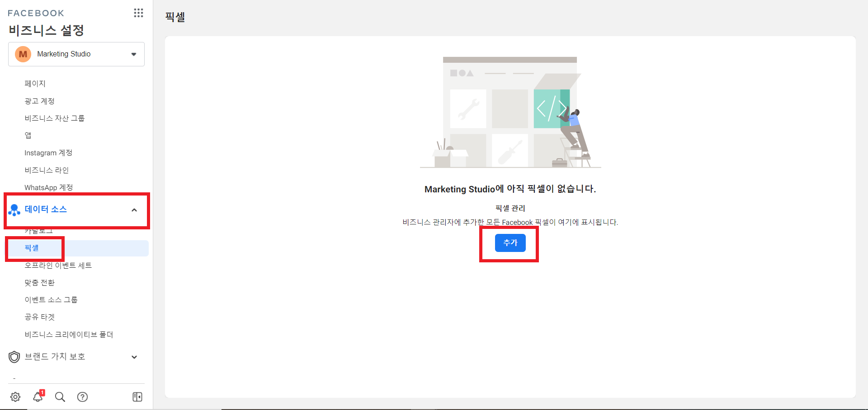Open 비즈니스 크리에이티브 폴더 in the sidebar
The height and width of the screenshot is (410, 868).
point(69,335)
